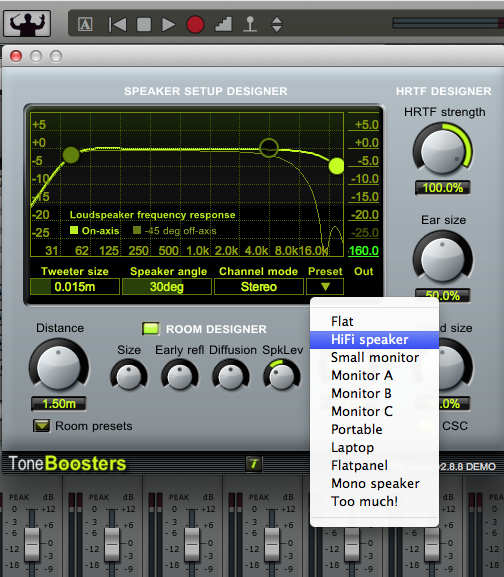Close the plugin window with red button

[16, 56]
